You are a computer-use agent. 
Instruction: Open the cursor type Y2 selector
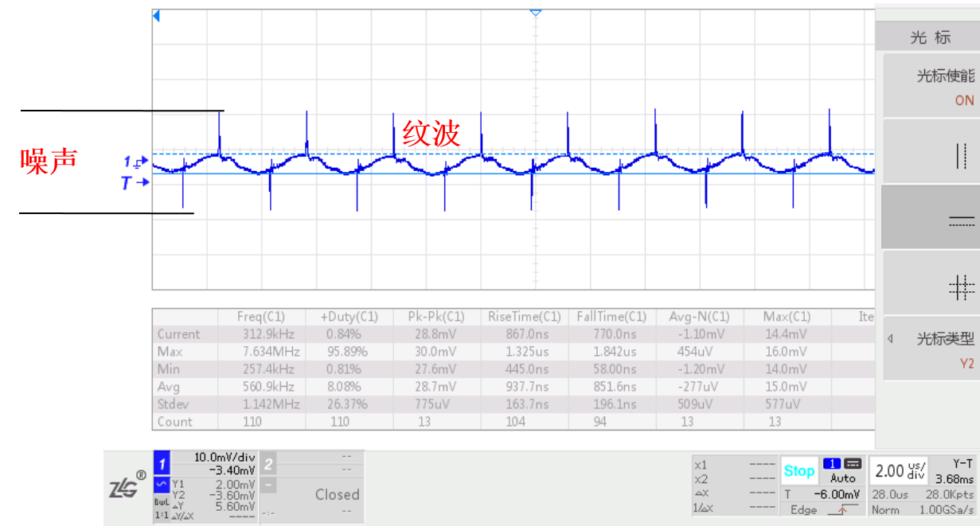[x=928, y=349]
